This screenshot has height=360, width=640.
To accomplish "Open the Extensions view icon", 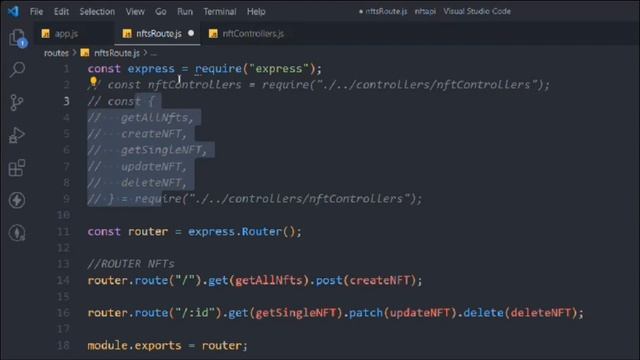I will coord(17,168).
